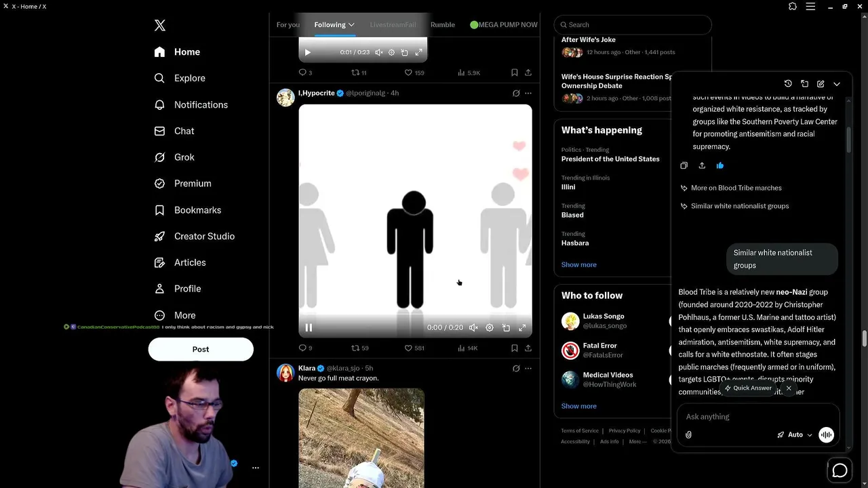Open Profile in the sidebar
The width and height of the screenshot is (868, 488).
coord(178,289)
